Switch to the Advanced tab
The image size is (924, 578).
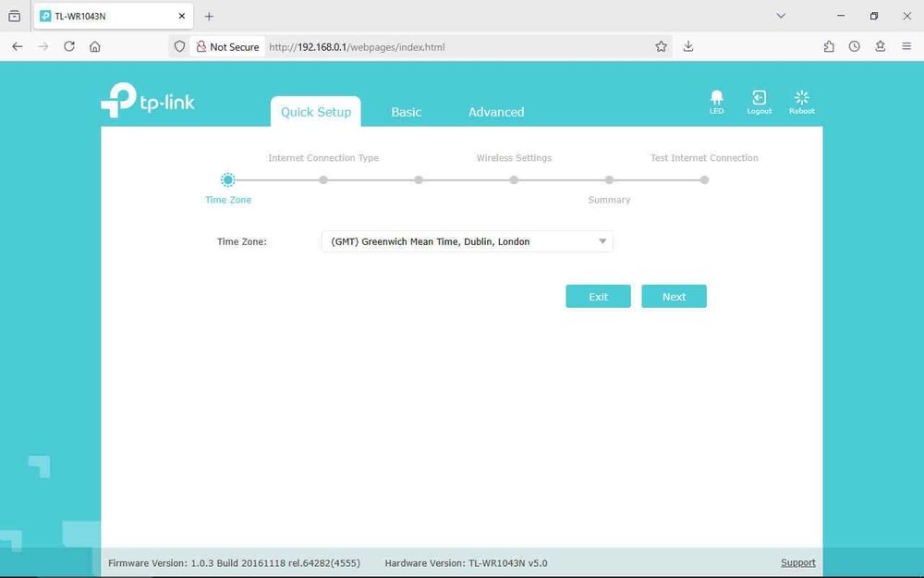tap(496, 112)
